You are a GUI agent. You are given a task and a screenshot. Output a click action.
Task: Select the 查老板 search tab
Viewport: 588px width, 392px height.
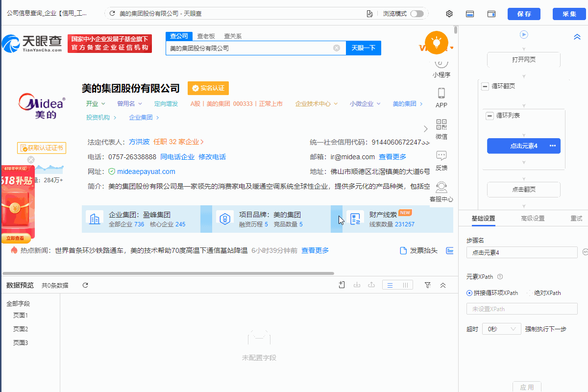point(206,36)
